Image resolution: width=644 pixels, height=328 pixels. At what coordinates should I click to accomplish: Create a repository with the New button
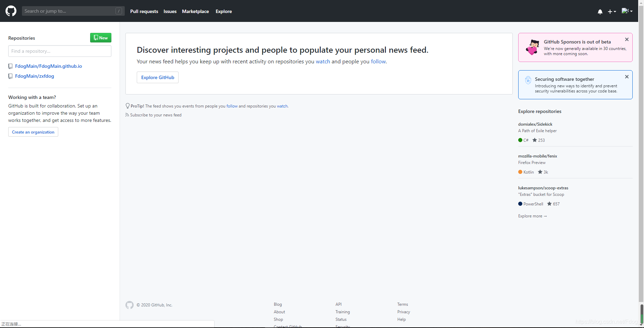click(101, 38)
